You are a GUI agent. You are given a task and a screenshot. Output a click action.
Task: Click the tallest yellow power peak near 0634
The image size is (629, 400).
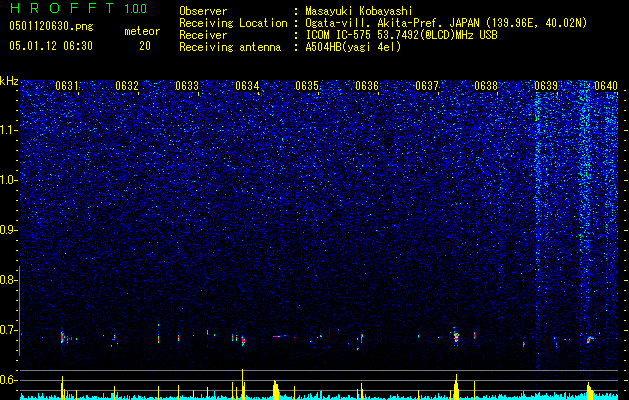(x=243, y=384)
